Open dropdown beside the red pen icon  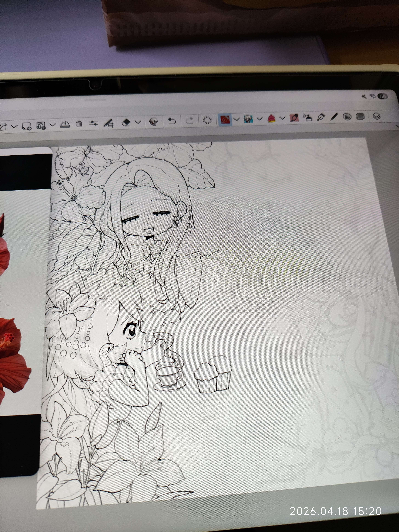coord(237,119)
